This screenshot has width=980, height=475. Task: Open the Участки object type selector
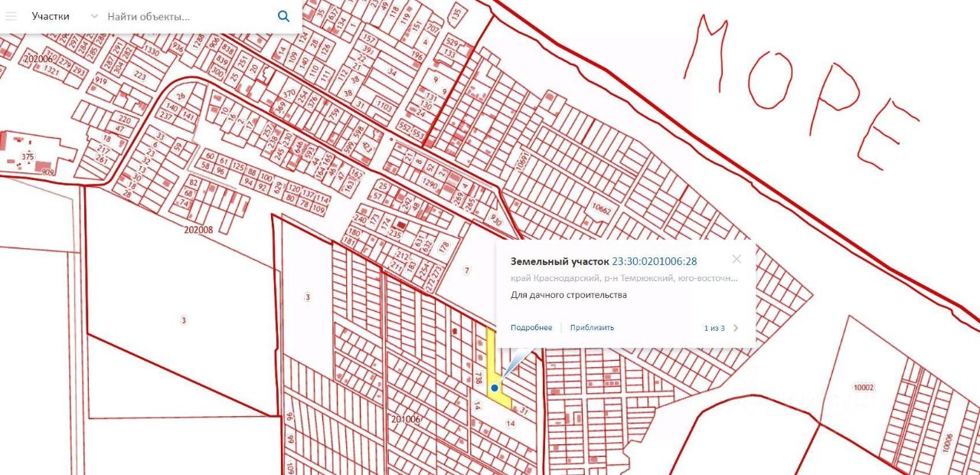pos(51,16)
